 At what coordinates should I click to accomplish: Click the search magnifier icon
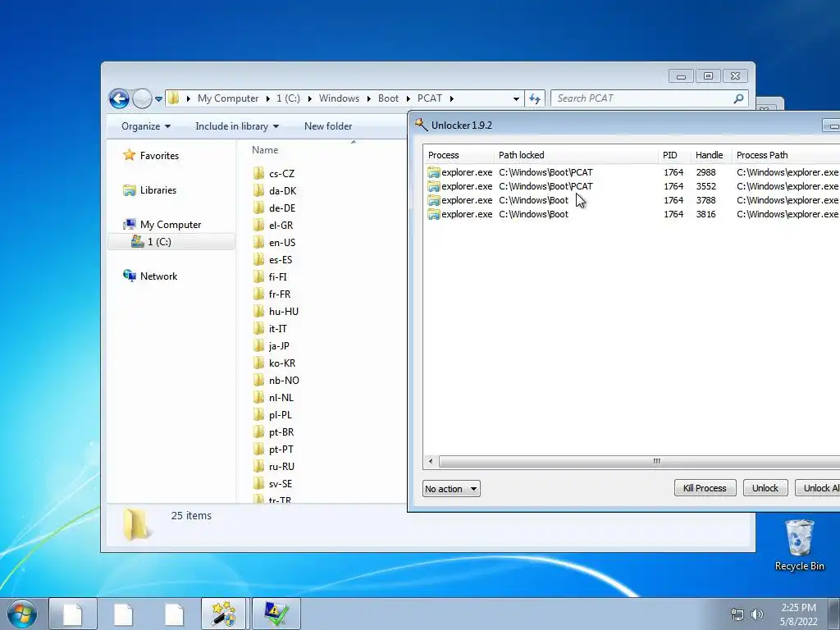click(738, 98)
